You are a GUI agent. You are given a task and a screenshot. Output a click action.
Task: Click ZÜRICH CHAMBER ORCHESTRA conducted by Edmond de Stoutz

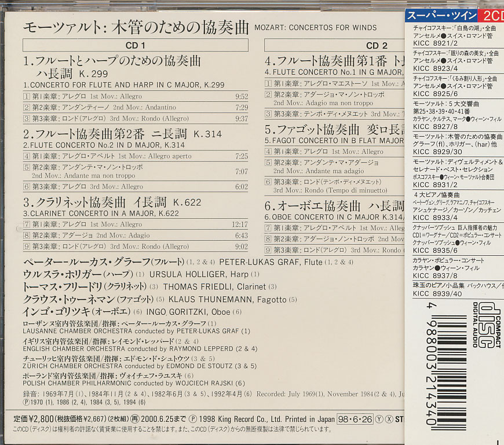coord(140,366)
